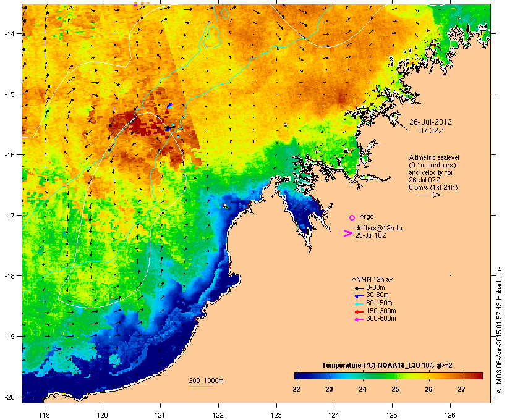The image size is (507, 420).
Task: Click the latitude axis label -17
Action: [x=9, y=215]
